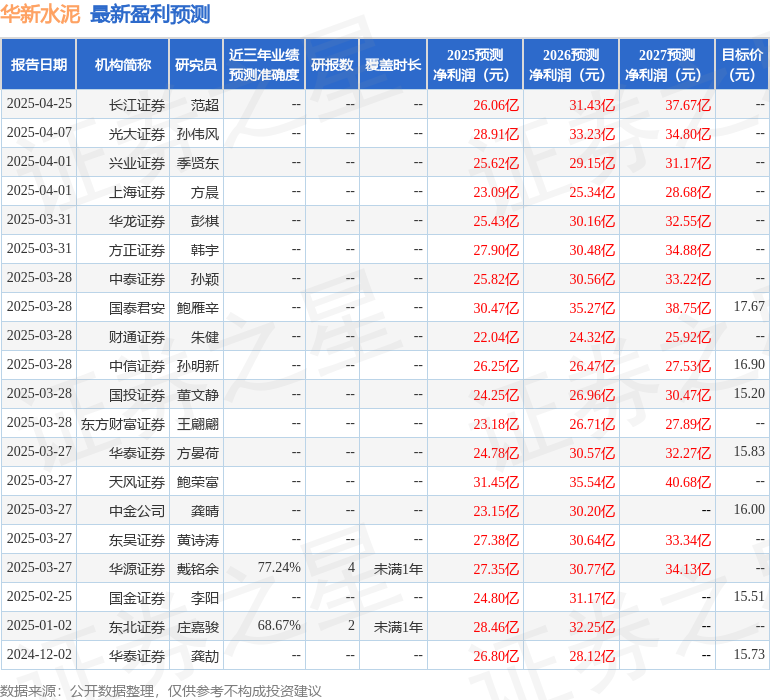The height and width of the screenshot is (700, 770).
Task: Click researcher name 方晏荷
Action: (x=198, y=453)
